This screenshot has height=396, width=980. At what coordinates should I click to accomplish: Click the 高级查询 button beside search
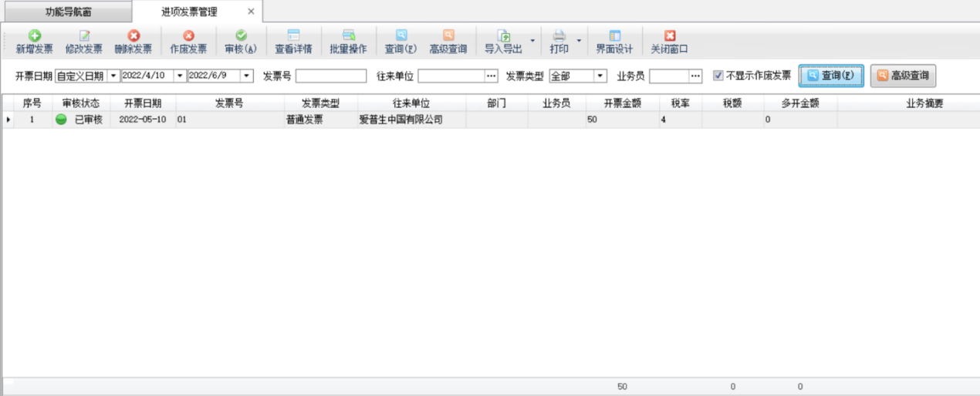903,76
